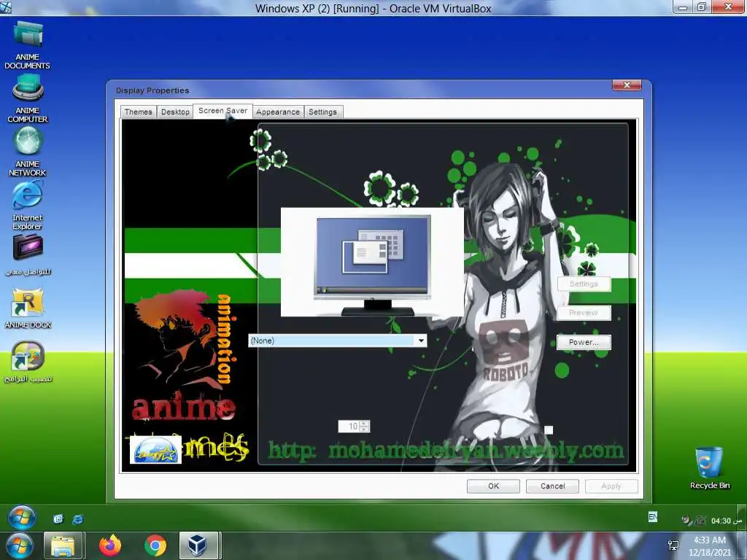This screenshot has width=747, height=560.
Task: Click the host clock showing 4:33 AM
Action: [709, 546]
